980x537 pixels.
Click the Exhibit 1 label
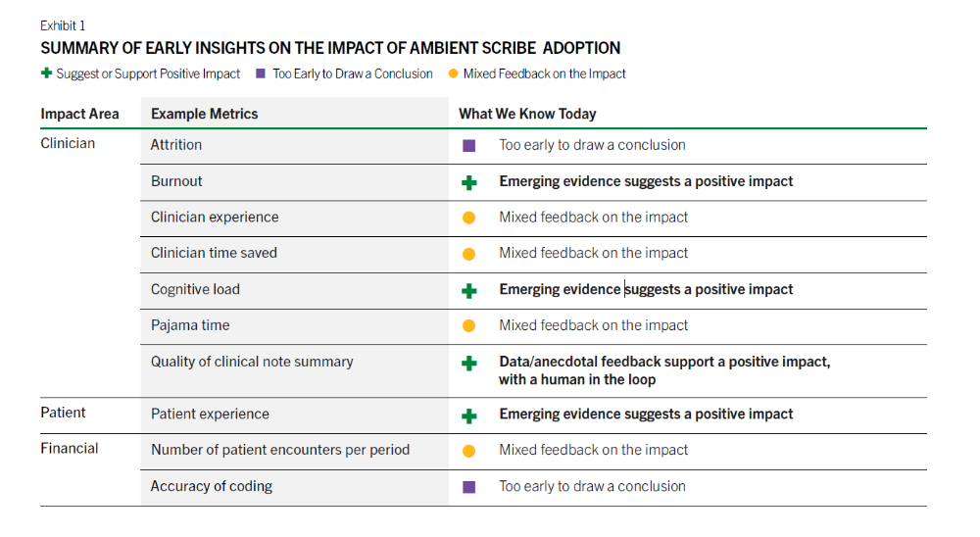(62, 25)
